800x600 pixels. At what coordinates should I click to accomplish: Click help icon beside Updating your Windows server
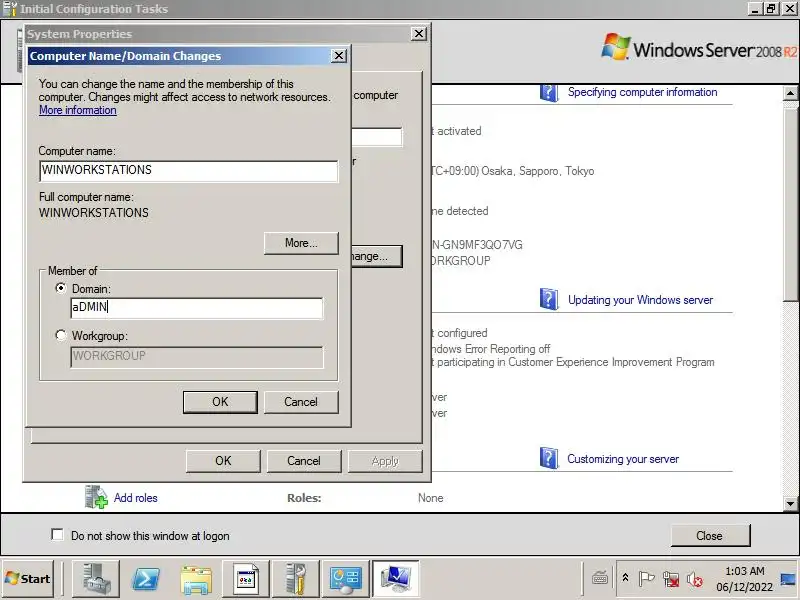pyautogui.click(x=548, y=299)
